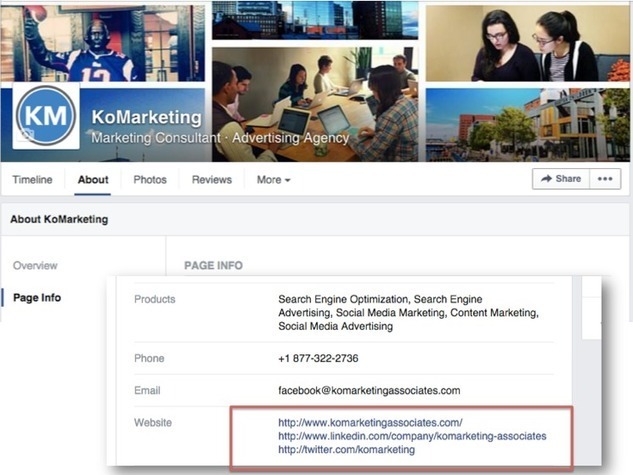Open the two women at laptop photo
The height and width of the screenshot is (475, 633).
tap(528, 42)
